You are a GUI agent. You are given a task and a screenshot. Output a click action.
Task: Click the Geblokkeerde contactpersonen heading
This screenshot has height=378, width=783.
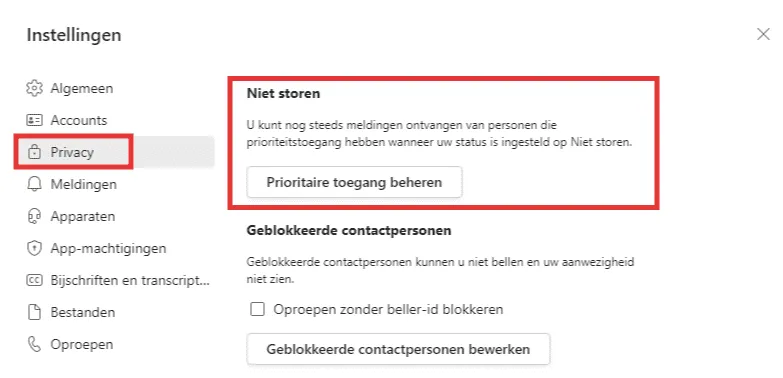click(349, 231)
